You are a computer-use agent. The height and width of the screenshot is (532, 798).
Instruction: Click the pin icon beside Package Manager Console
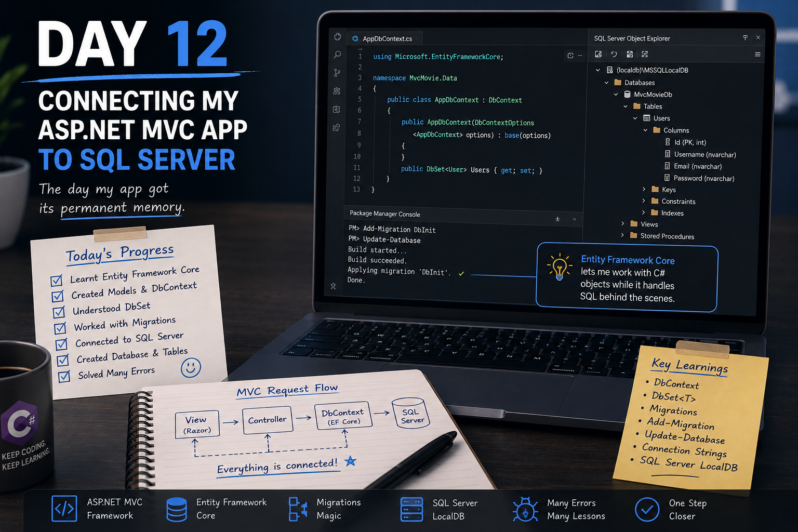tap(557, 219)
